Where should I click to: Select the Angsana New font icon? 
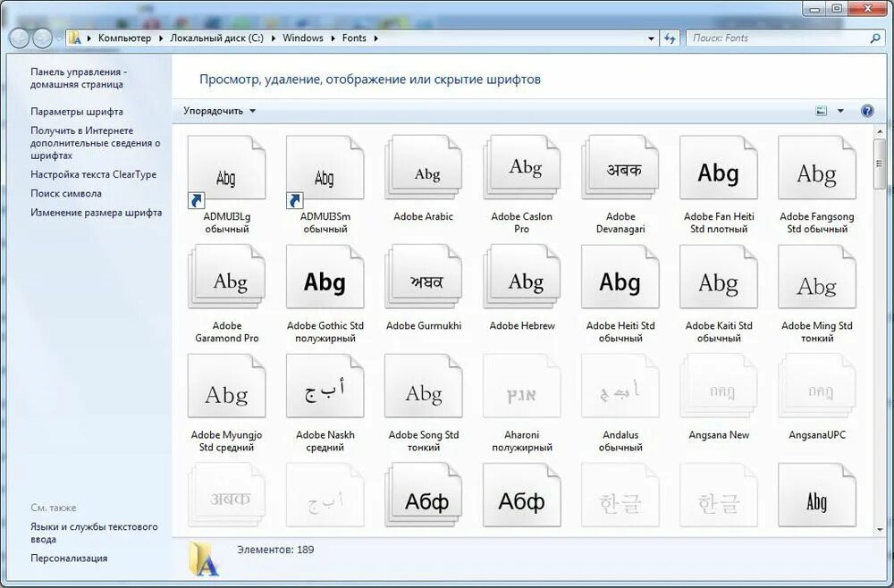tap(719, 386)
